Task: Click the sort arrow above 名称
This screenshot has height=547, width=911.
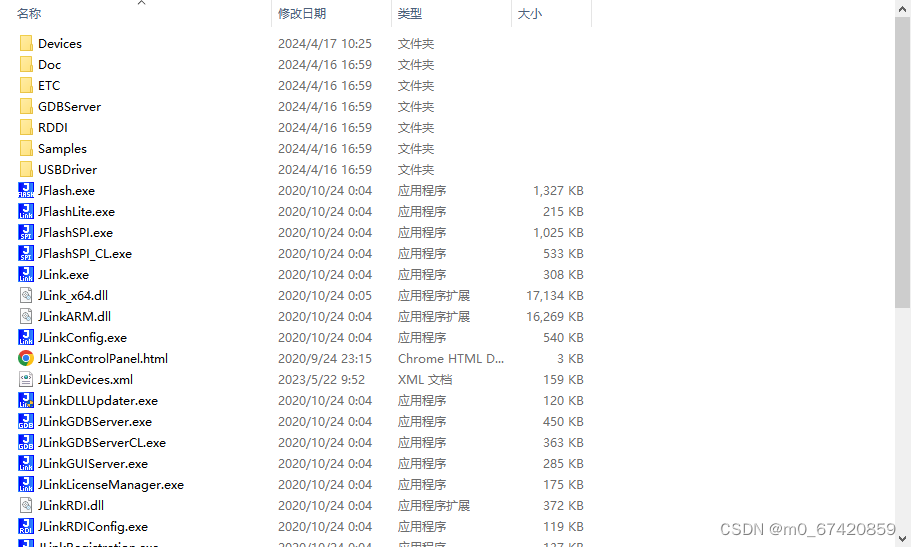Action: tap(141, 3)
